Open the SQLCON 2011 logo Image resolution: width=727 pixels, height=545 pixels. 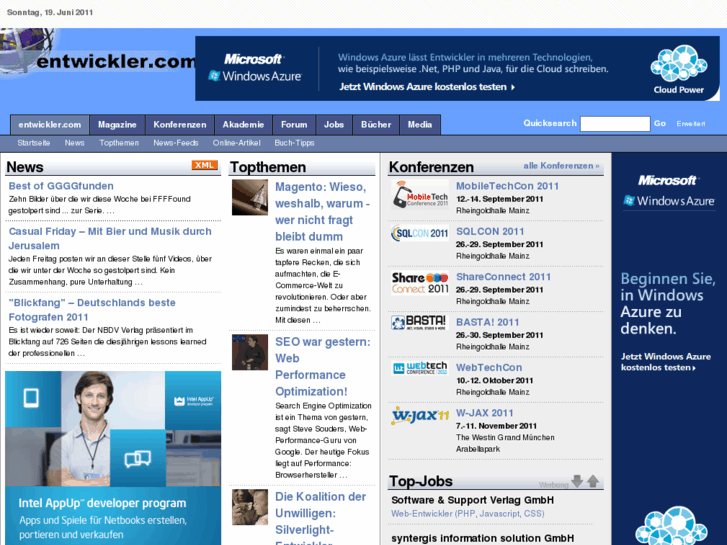pyautogui.click(x=420, y=233)
